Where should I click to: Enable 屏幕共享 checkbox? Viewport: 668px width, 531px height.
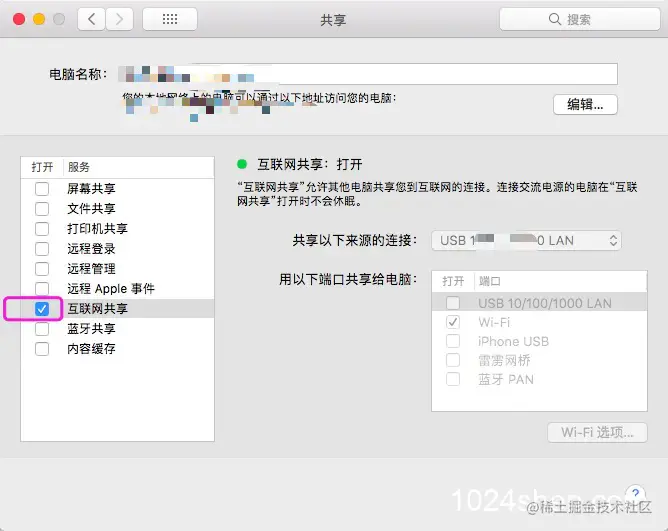pos(42,188)
